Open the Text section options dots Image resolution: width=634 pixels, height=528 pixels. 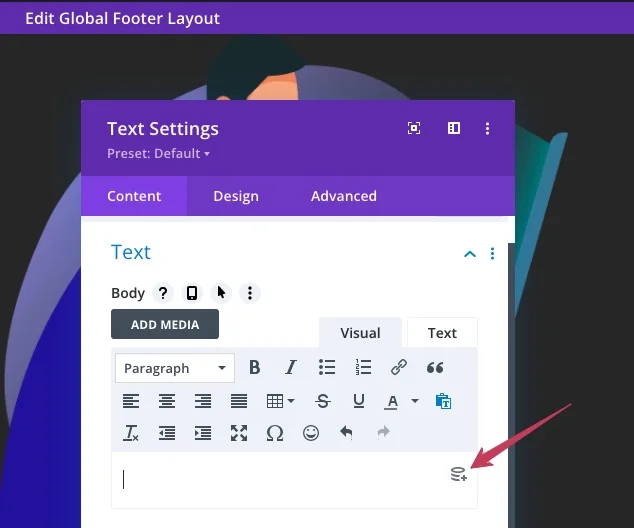(x=492, y=253)
